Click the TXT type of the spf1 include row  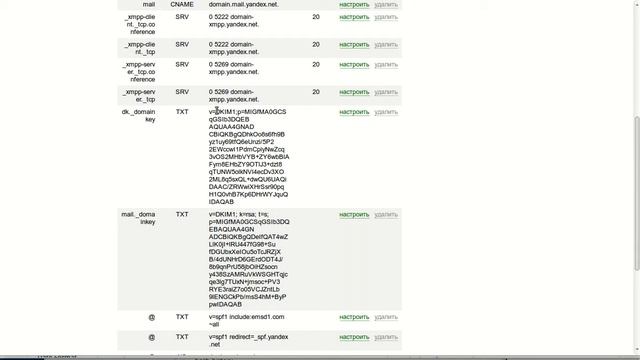[x=182, y=317]
